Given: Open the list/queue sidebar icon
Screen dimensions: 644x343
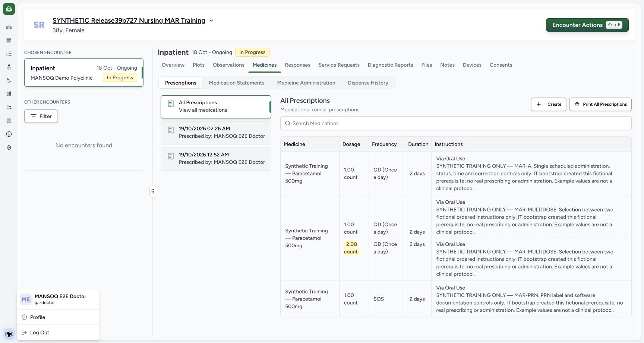Looking at the screenshot, I should [9, 54].
